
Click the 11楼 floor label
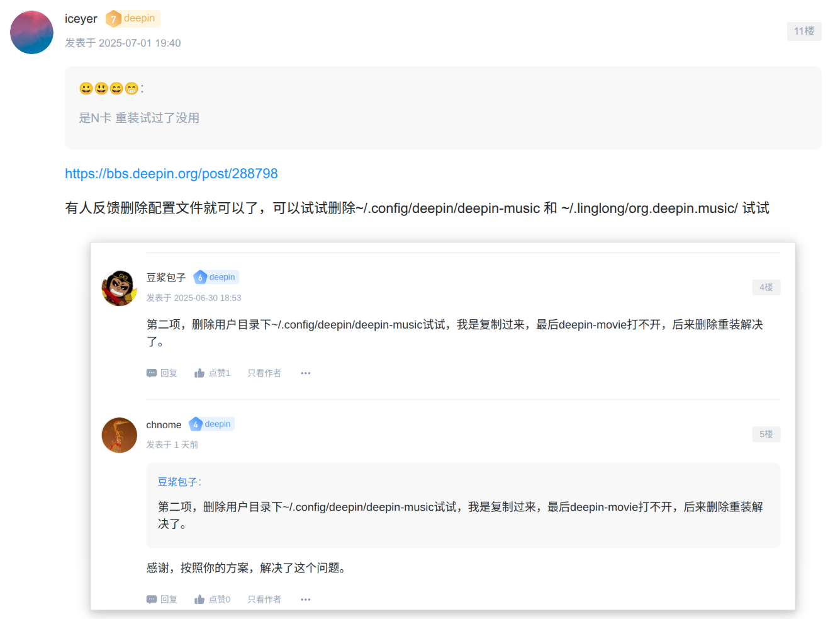coord(804,31)
